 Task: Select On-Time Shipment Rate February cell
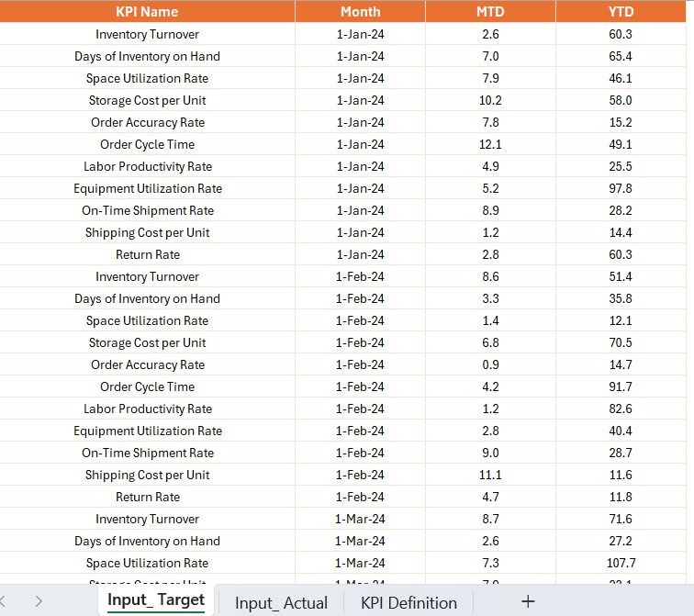[x=147, y=453]
